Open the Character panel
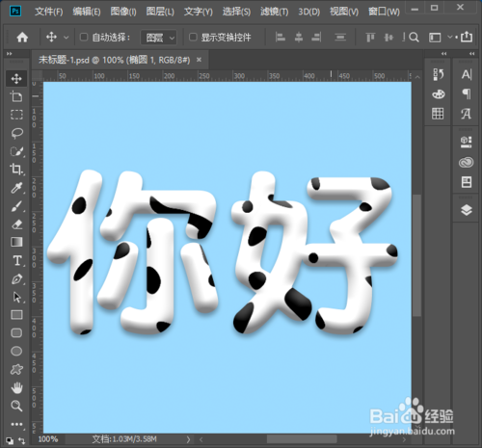The height and width of the screenshot is (448, 482). pos(467,74)
